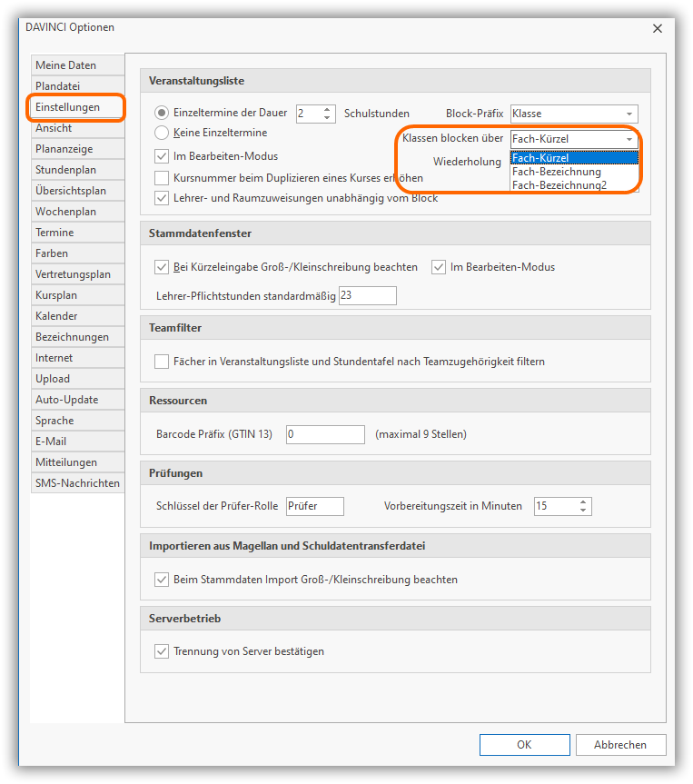The image size is (693, 784).
Task: Click the Barcode Präfix input field
Action: (x=325, y=434)
